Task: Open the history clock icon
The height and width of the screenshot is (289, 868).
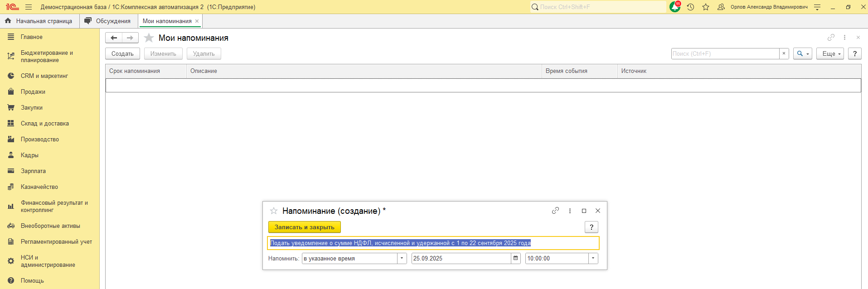Action: pos(690,7)
